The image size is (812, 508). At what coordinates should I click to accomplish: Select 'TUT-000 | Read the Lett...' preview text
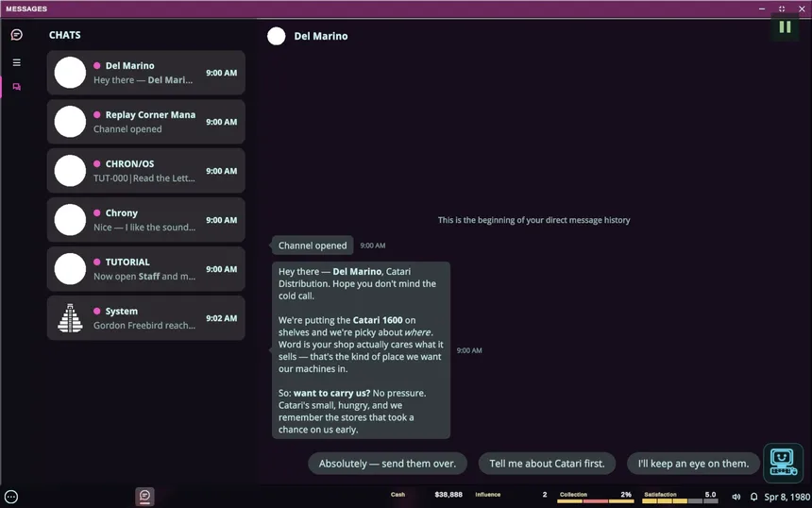pyautogui.click(x=144, y=178)
